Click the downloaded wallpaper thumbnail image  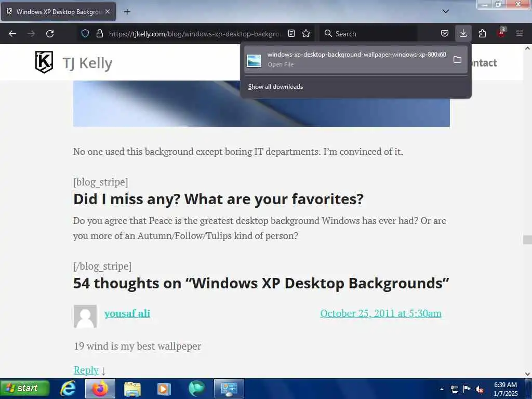click(x=254, y=60)
